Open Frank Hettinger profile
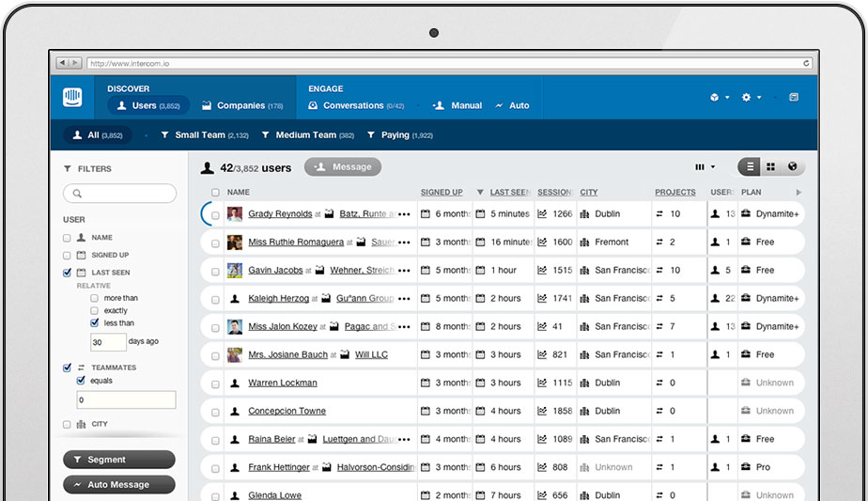The width and height of the screenshot is (868, 501). [x=279, y=468]
